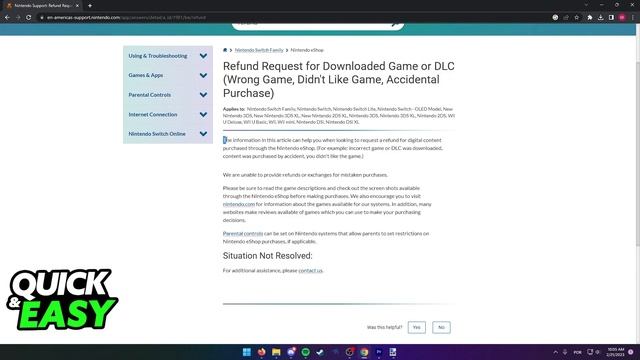The height and width of the screenshot is (360, 640).
Task: Bookmark this page with the star icon
Action: point(576,18)
